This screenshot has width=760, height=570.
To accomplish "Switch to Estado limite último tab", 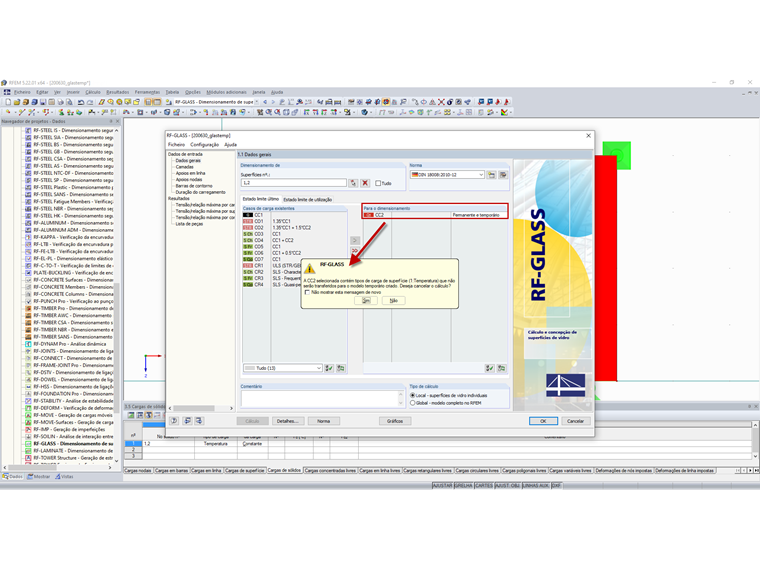I will (x=261, y=199).
